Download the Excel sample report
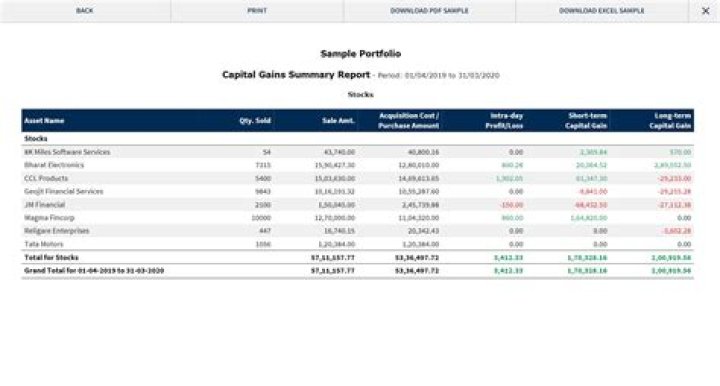This screenshot has height=386, width=720. pos(602,11)
